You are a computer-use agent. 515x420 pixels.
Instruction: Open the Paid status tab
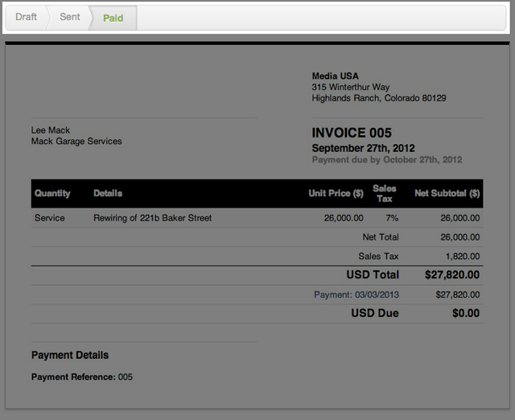point(113,18)
